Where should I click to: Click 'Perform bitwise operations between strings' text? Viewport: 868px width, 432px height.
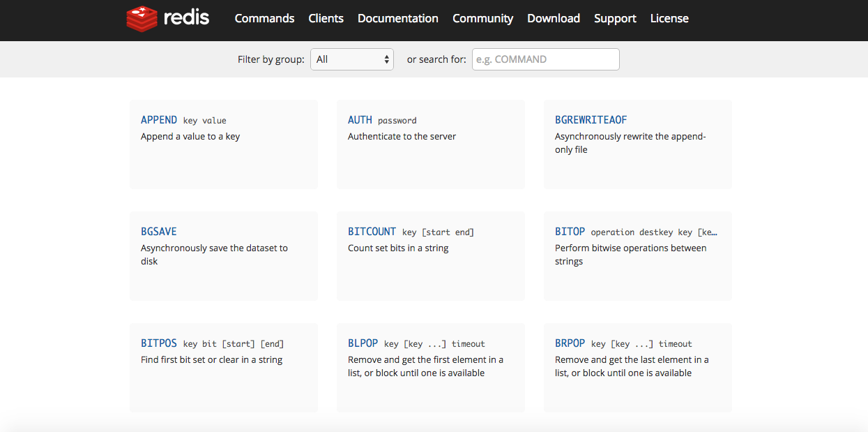tap(630, 255)
